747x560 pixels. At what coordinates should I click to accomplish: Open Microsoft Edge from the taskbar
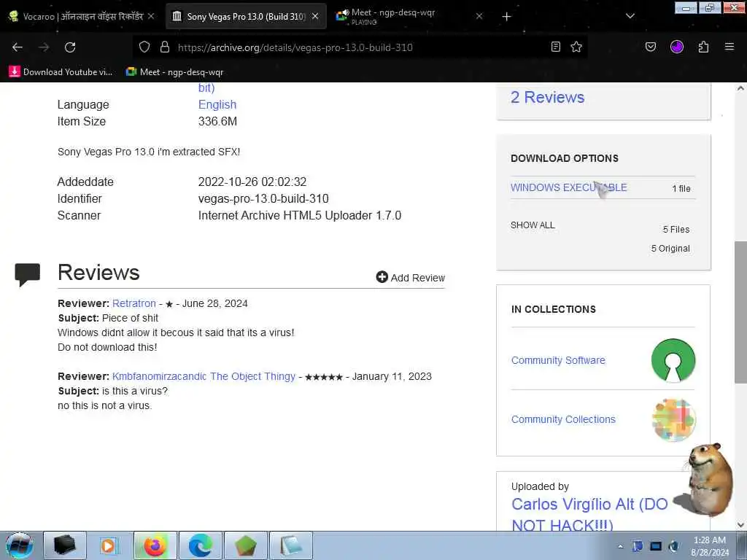200,545
